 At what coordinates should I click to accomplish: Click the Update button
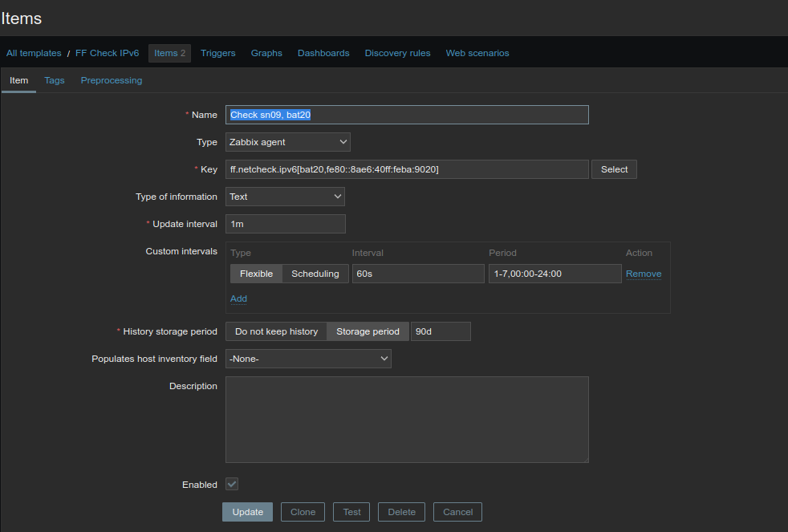(x=247, y=512)
